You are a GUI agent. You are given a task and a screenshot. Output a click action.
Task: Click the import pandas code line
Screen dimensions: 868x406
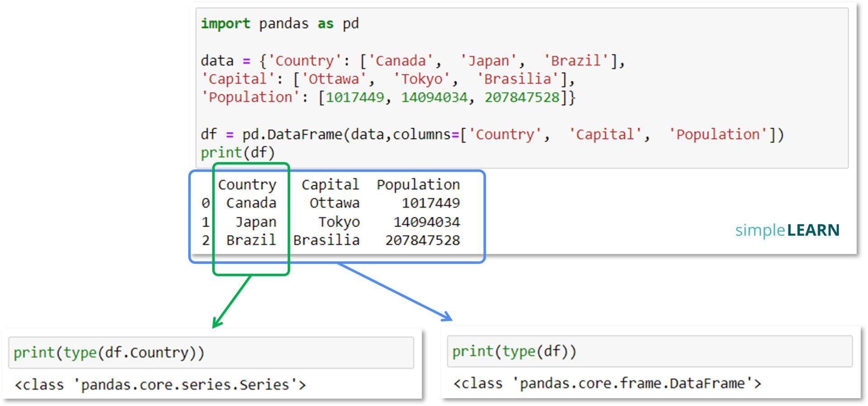coord(280,23)
